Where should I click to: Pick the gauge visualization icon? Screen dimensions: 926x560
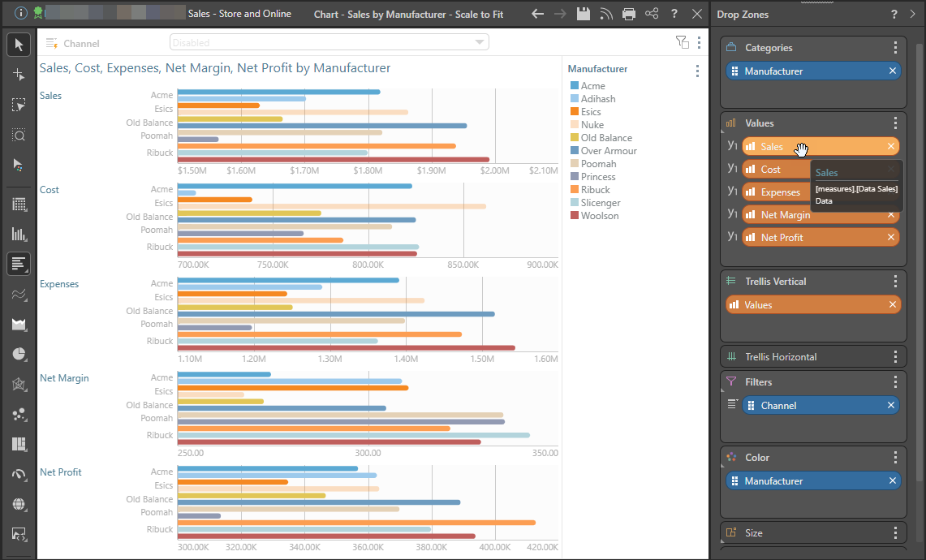pyautogui.click(x=19, y=474)
